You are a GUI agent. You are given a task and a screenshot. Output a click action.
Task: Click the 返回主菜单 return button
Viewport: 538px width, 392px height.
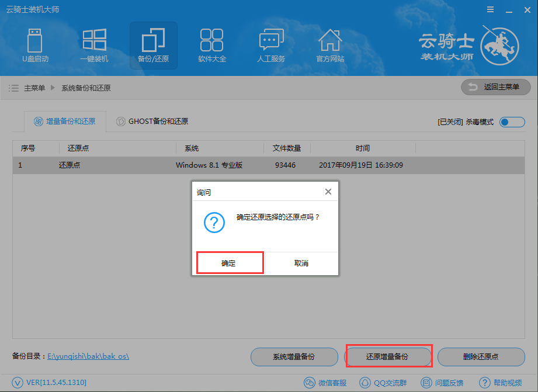[x=495, y=87]
